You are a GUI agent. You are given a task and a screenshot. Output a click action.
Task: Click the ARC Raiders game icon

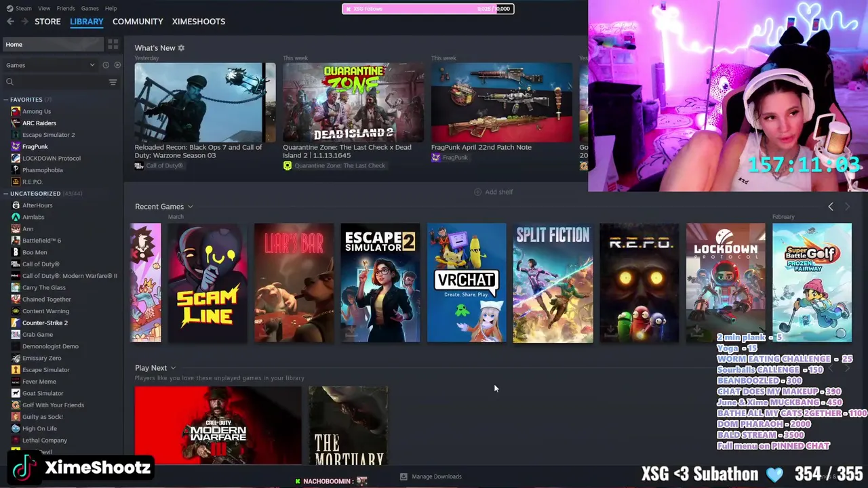pos(16,123)
